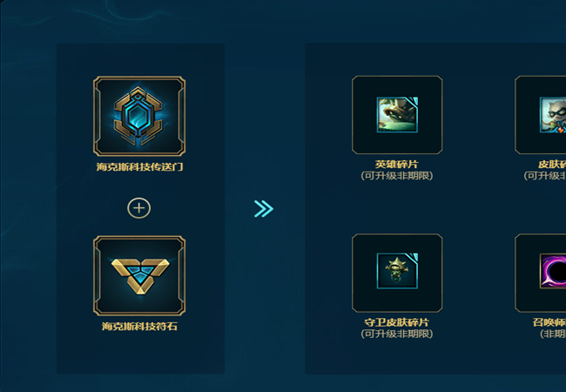Select the 海克斯科技传送门 chest icon
Screen dimensions: 566x392
point(139,116)
